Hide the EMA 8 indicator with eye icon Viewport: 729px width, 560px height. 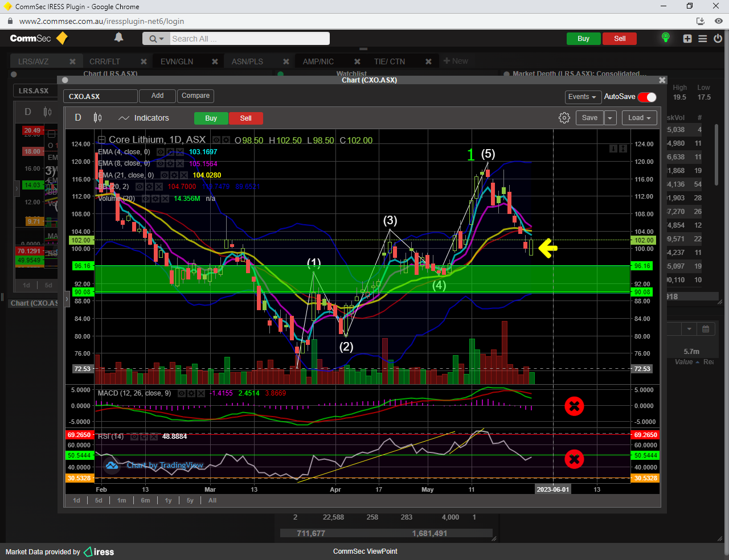pyautogui.click(x=161, y=164)
